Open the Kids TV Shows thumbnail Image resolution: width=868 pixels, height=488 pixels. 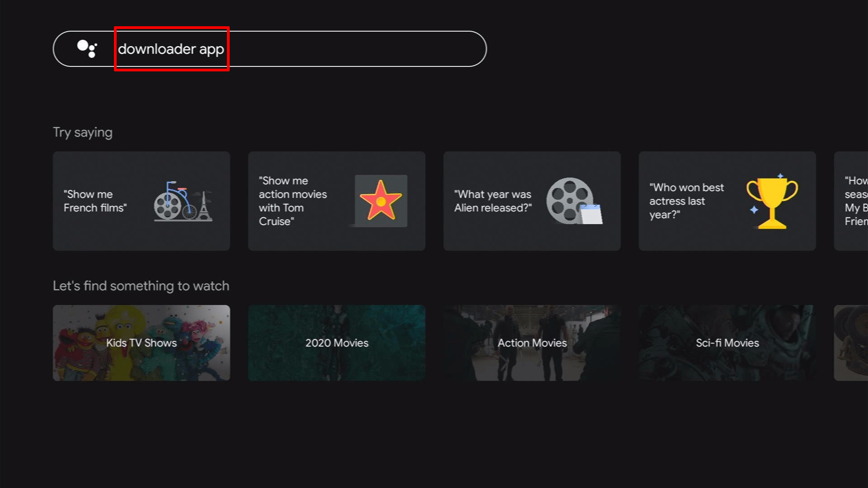[142, 343]
